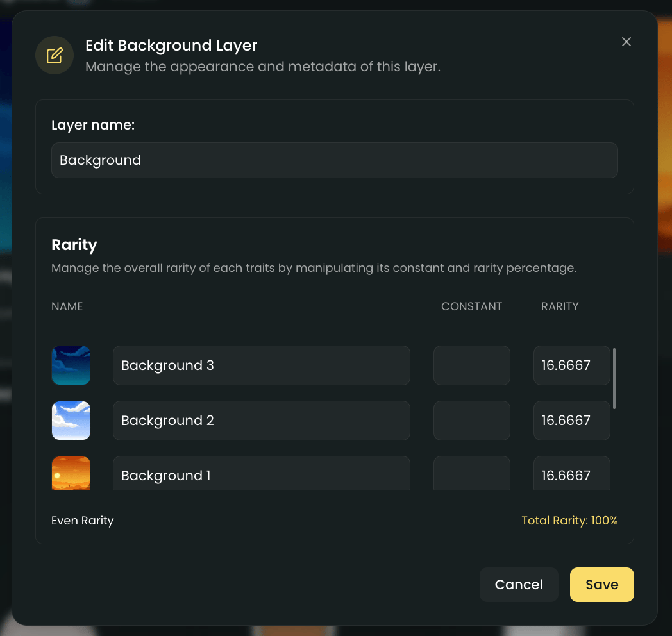Focus the Layer name input field
This screenshot has height=636, width=672.
(x=334, y=160)
